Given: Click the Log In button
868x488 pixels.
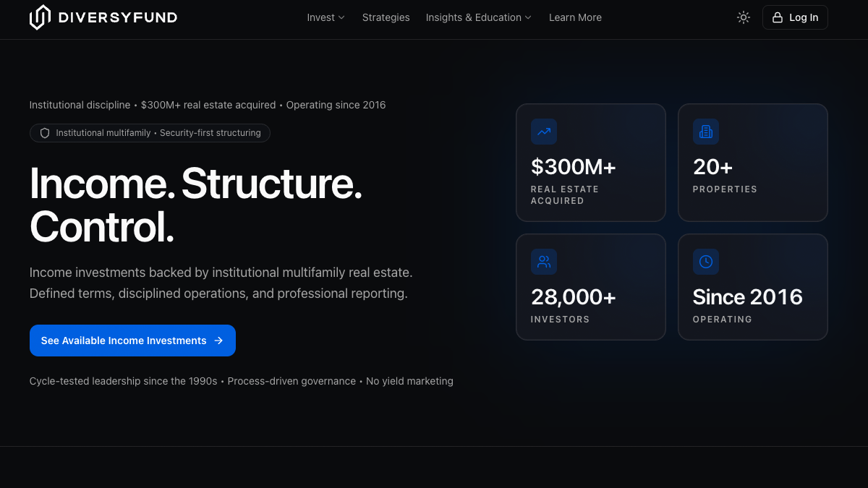Looking at the screenshot, I should pos(795,17).
